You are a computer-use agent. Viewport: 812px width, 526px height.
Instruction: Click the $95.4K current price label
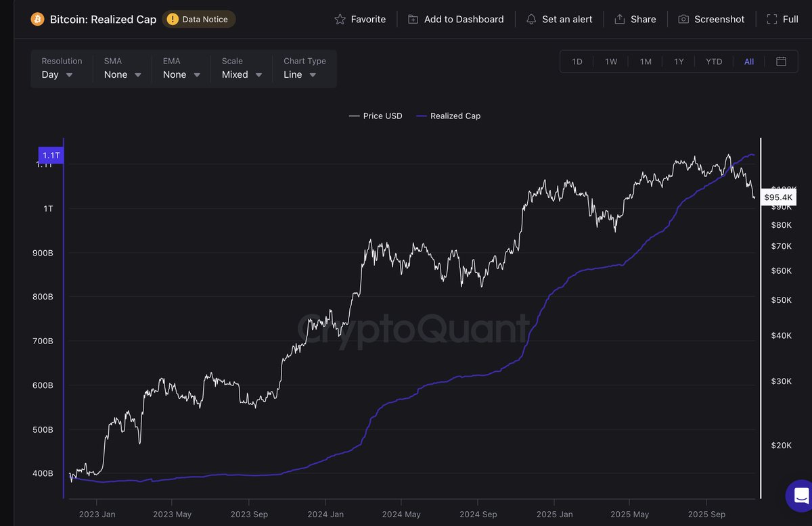point(777,197)
